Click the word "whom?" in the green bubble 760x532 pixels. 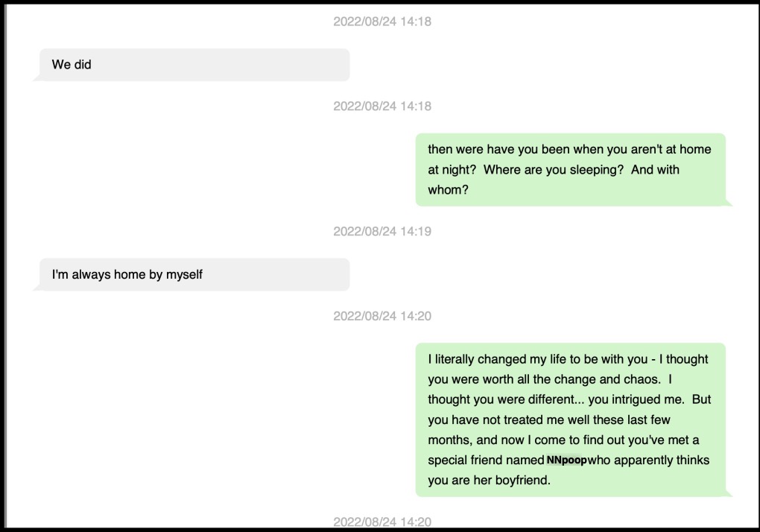tap(448, 190)
